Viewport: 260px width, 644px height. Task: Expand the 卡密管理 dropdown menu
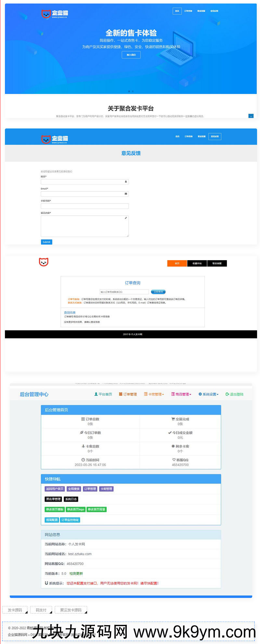point(154,394)
